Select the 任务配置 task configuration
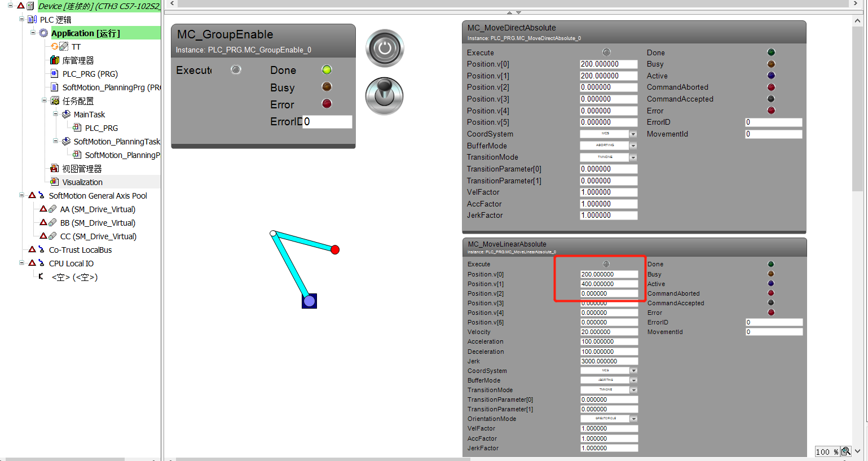The width and height of the screenshot is (868, 461). click(x=78, y=101)
